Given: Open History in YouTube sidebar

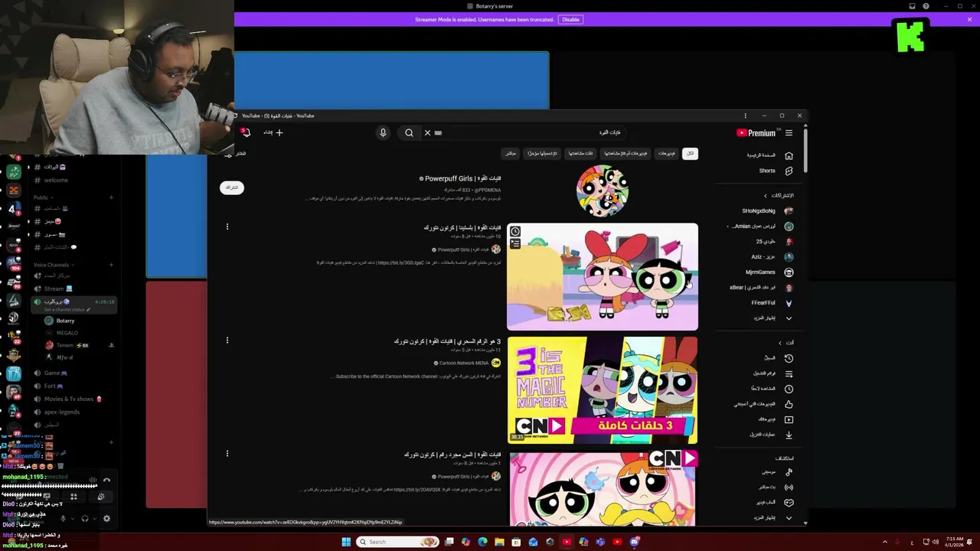Looking at the screenshot, I should [x=777, y=357].
